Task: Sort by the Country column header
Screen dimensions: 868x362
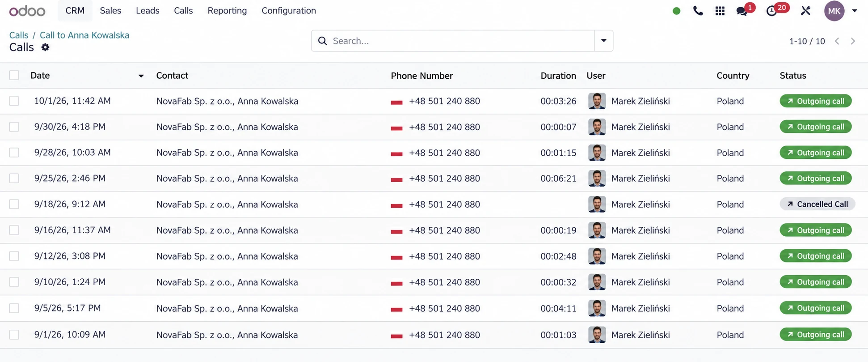Action: coord(733,76)
